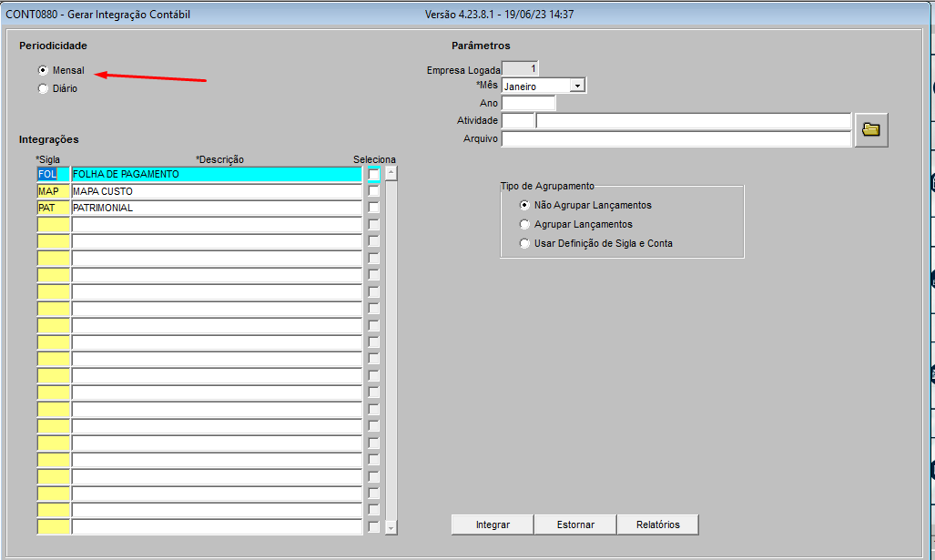Choose Agrupar Lançamentos option
Image resolution: width=935 pixels, height=560 pixels.
point(524,224)
